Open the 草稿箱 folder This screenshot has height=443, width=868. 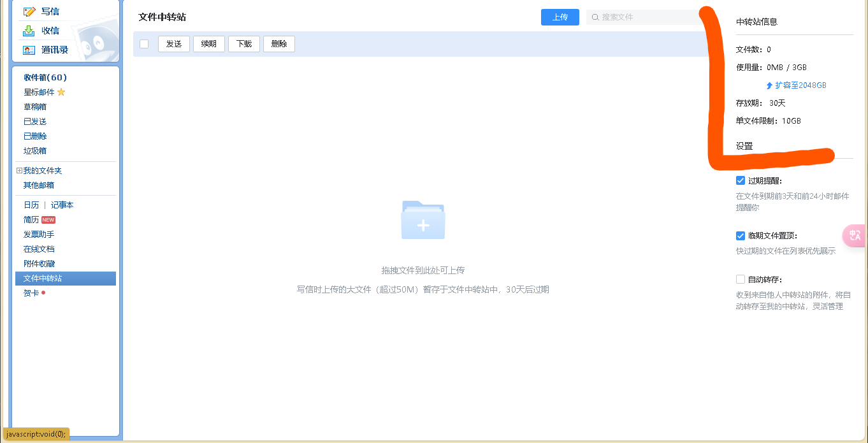click(35, 107)
